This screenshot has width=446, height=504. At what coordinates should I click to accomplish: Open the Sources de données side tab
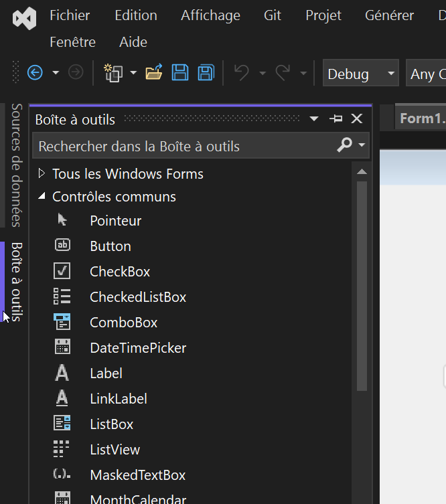tap(17, 165)
